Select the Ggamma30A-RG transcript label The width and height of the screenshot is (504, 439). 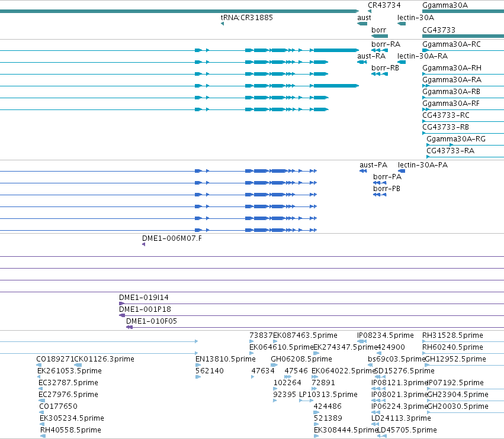point(456,139)
